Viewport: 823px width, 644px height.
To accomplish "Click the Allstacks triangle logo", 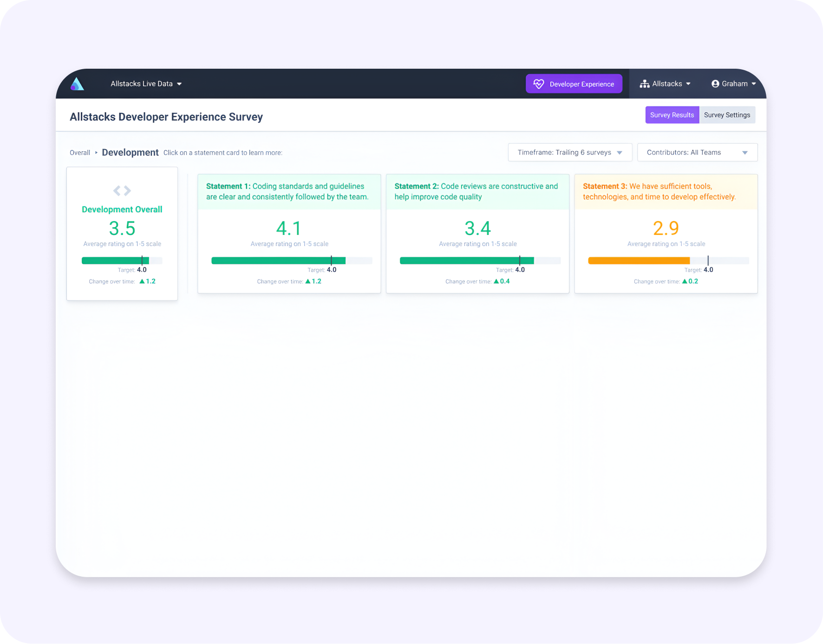I will (x=77, y=84).
